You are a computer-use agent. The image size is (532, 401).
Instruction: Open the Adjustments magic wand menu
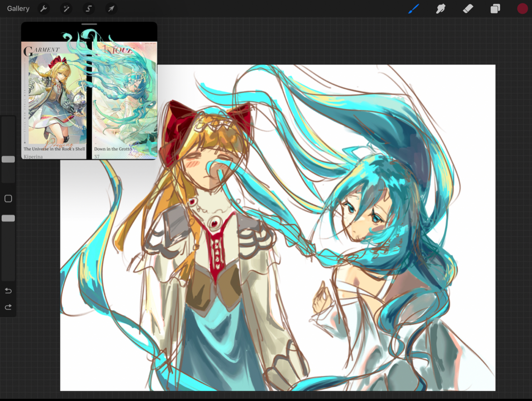(66, 9)
